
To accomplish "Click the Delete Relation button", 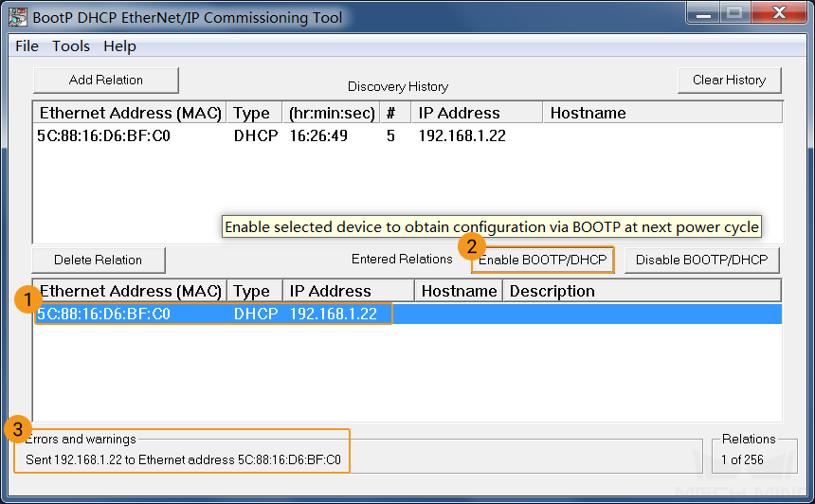I will pos(99,260).
